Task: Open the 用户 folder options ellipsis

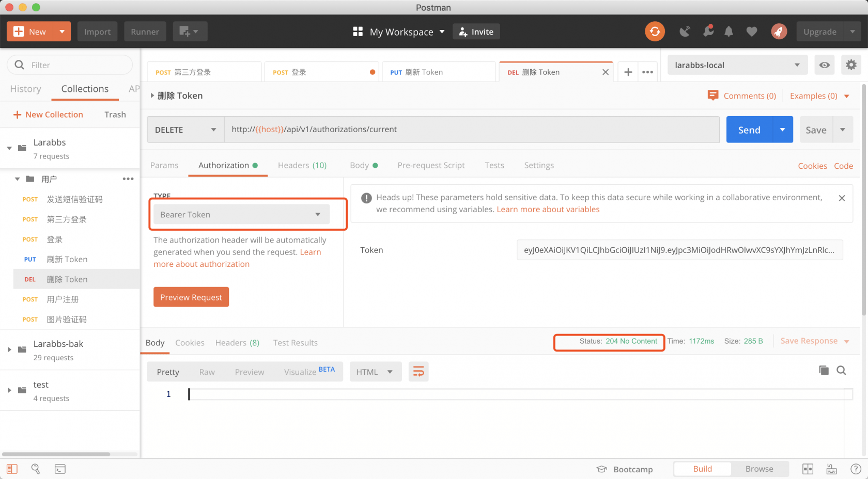Action: point(128,179)
